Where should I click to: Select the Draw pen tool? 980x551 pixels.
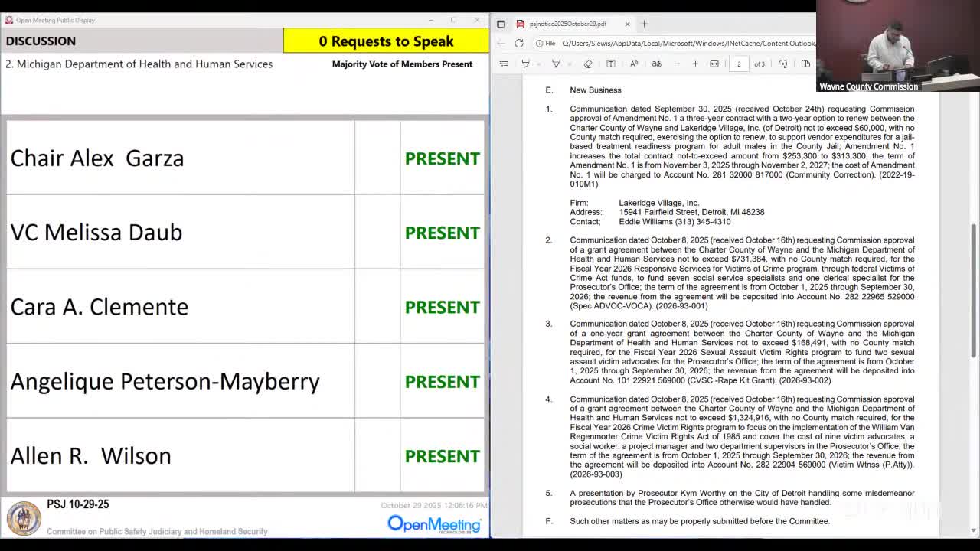click(x=556, y=64)
